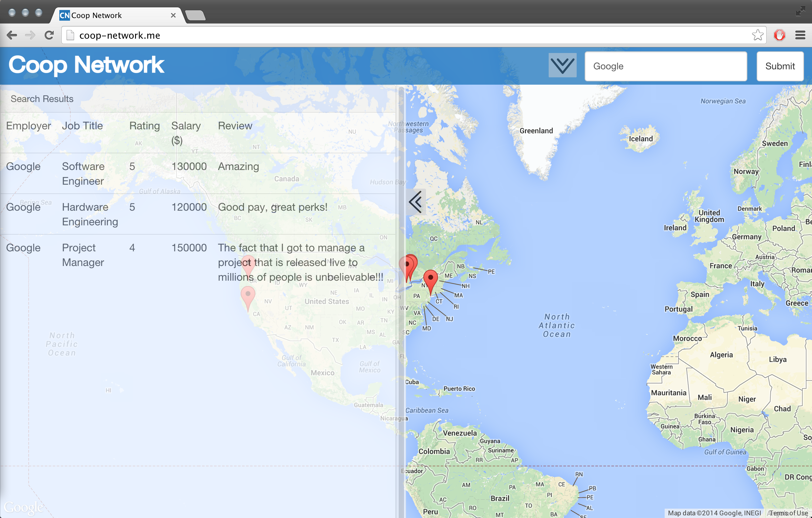Reload the page with the refresh icon
The width and height of the screenshot is (812, 518).
click(x=49, y=35)
